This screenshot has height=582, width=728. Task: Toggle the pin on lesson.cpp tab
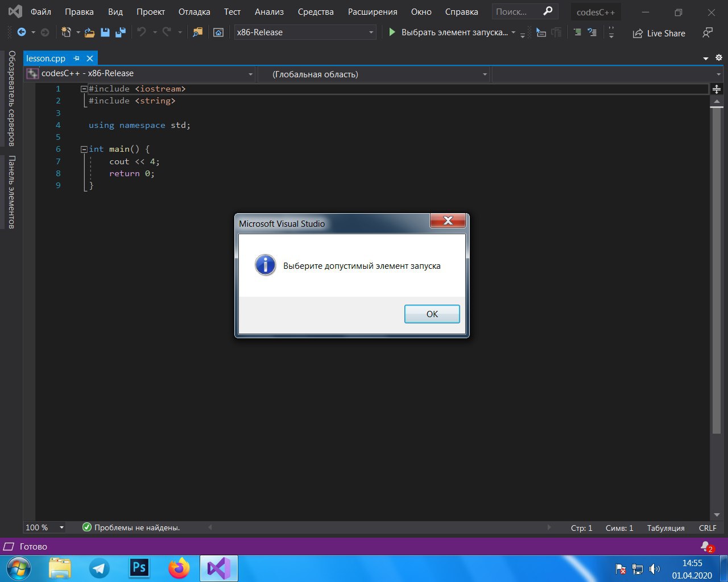(77, 58)
